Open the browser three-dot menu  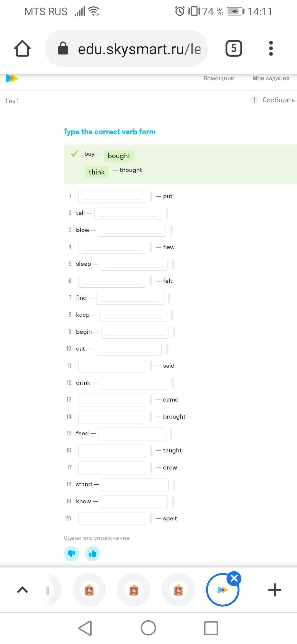tap(271, 48)
